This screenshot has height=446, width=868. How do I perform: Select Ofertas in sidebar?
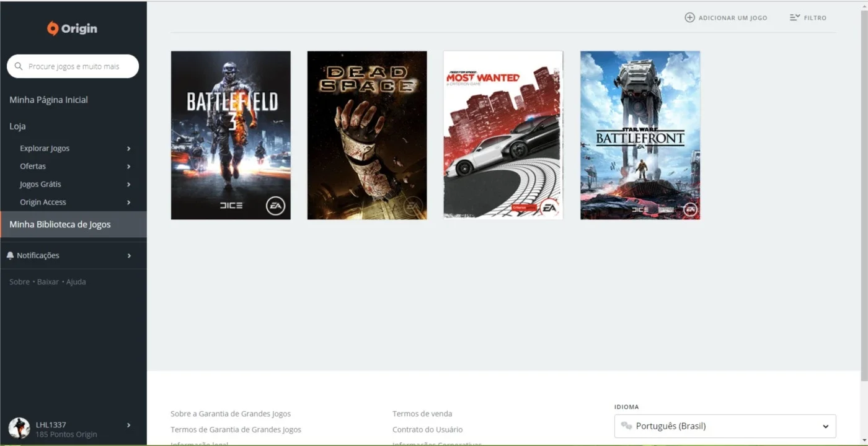(x=33, y=167)
